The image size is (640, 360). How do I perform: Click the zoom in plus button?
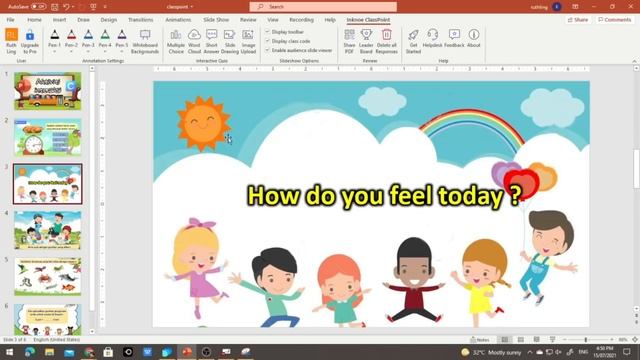(x=612, y=340)
